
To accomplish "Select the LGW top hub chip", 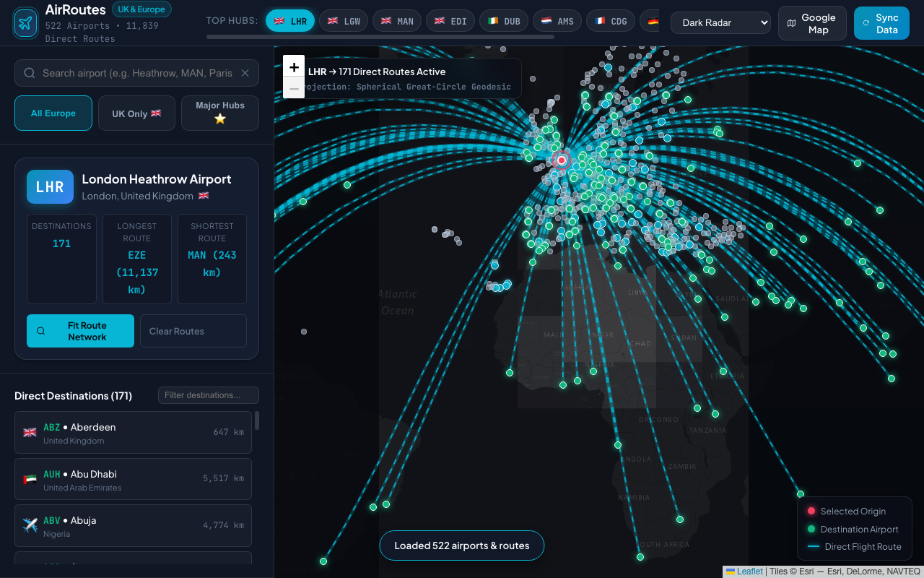I will 344,21.
